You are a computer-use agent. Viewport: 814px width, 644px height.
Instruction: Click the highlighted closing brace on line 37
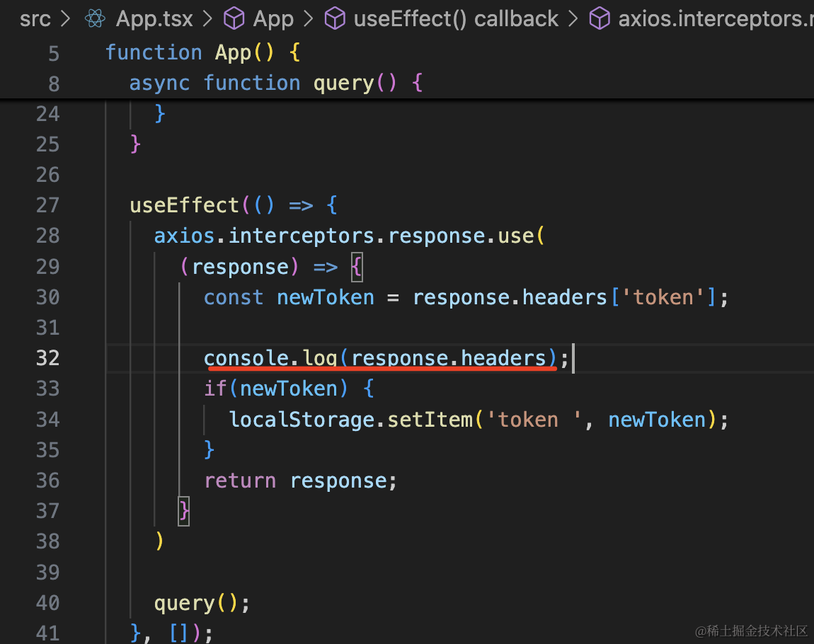(183, 510)
